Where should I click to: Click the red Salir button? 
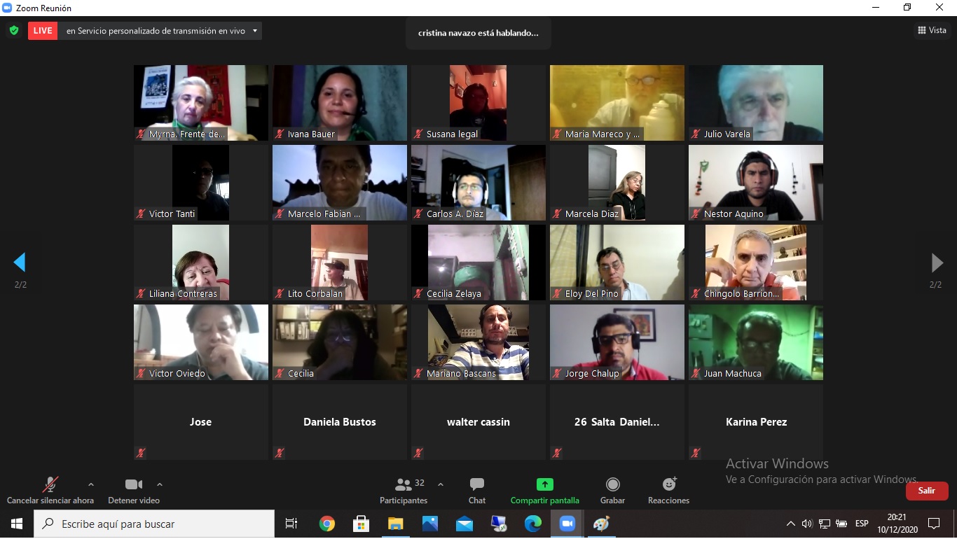tap(926, 491)
